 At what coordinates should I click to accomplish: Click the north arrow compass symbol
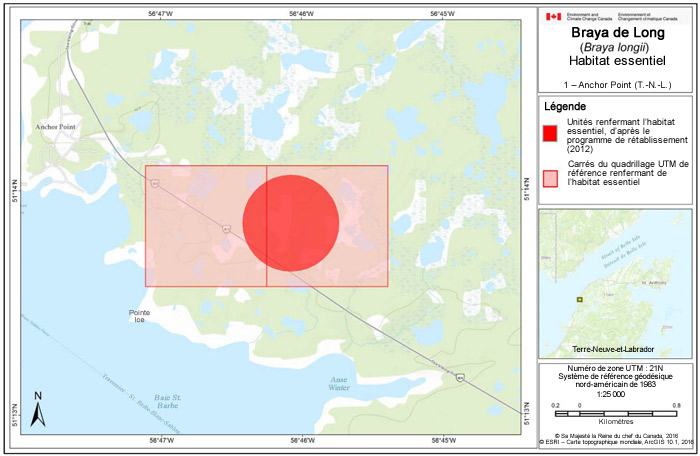(x=37, y=408)
